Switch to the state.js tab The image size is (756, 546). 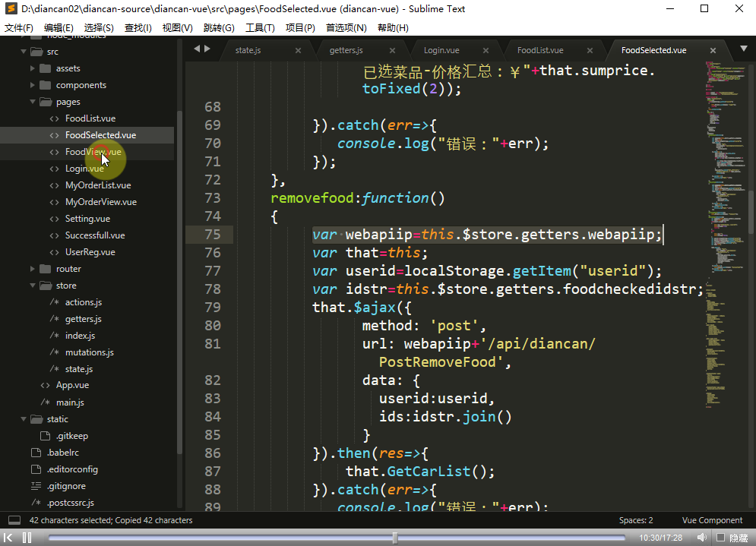(248, 51)
